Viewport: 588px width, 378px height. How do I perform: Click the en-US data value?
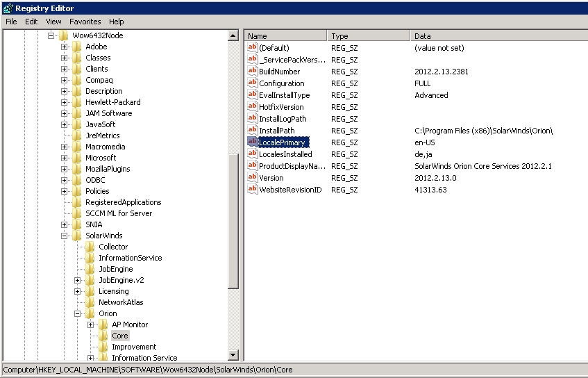pos(424,142)
